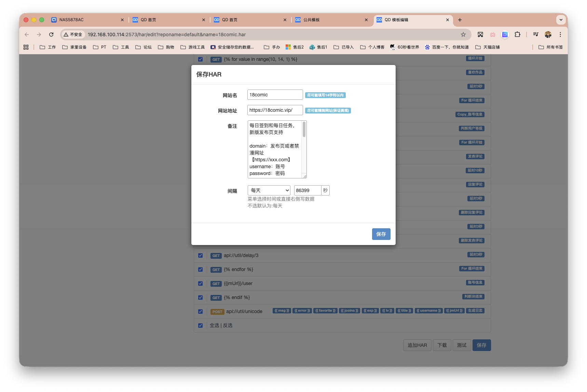The width and height of the screenshot is (587, 392).
Task: Switch to the NAS5878AC tab
Action: (71, 20)
